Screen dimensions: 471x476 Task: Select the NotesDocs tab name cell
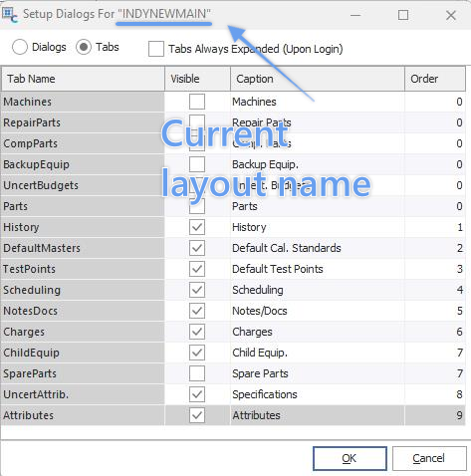click(x=83, y=311)
